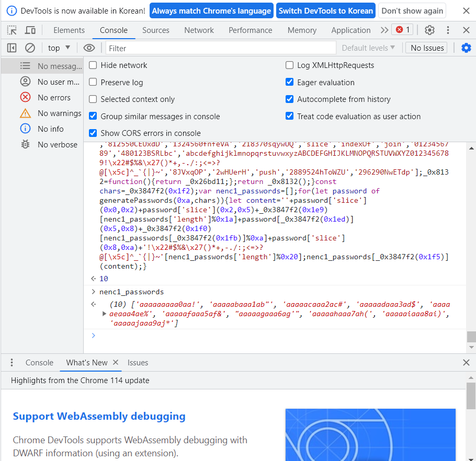Enable the Preserve log checkbox
The height and width of the screenshot is (461, 476).
93,82
